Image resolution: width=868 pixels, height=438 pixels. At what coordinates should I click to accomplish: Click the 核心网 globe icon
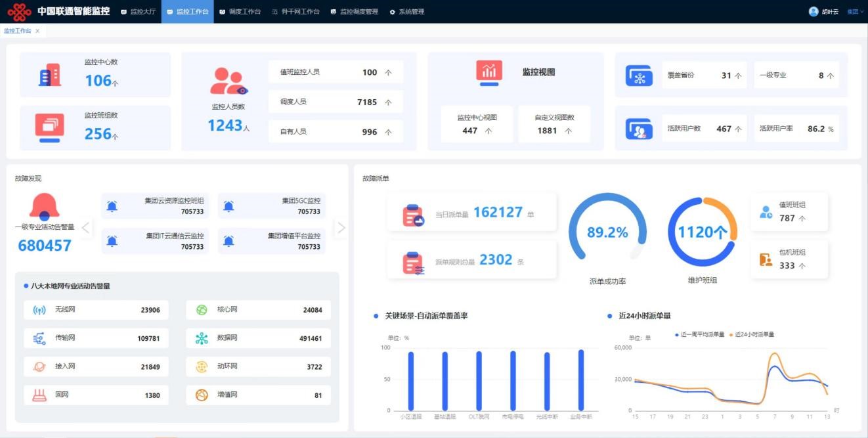[x=202, y=310]
